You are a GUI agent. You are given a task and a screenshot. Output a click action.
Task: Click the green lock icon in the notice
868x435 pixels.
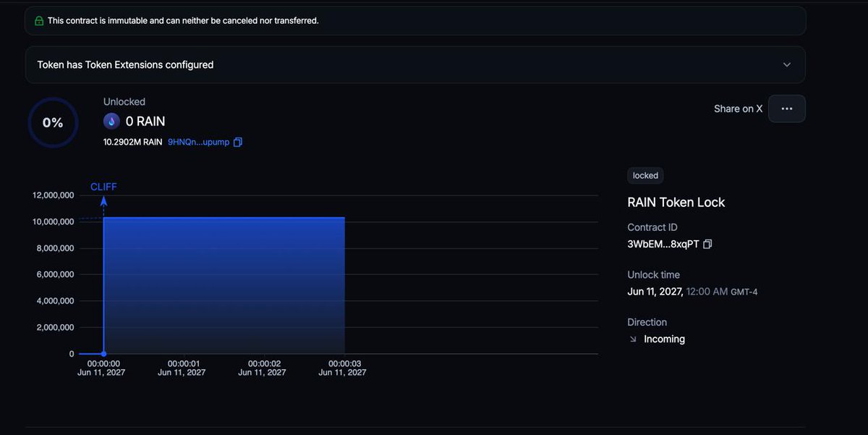(x=39, y=21)
